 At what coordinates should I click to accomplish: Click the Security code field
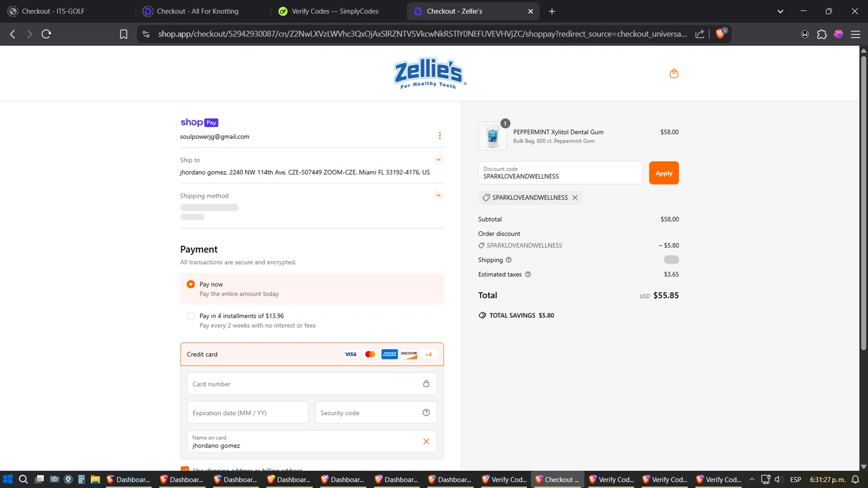tap(376, 413)
